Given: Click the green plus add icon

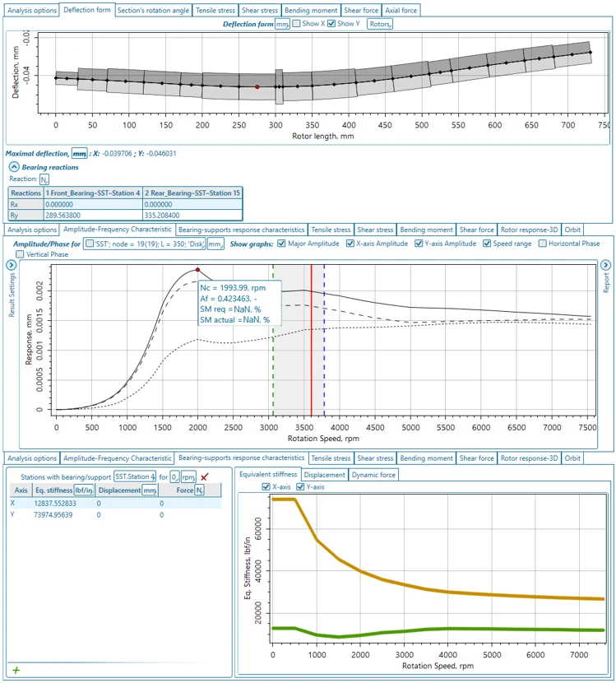Looking at the screenshot, I should click(16, 671).
